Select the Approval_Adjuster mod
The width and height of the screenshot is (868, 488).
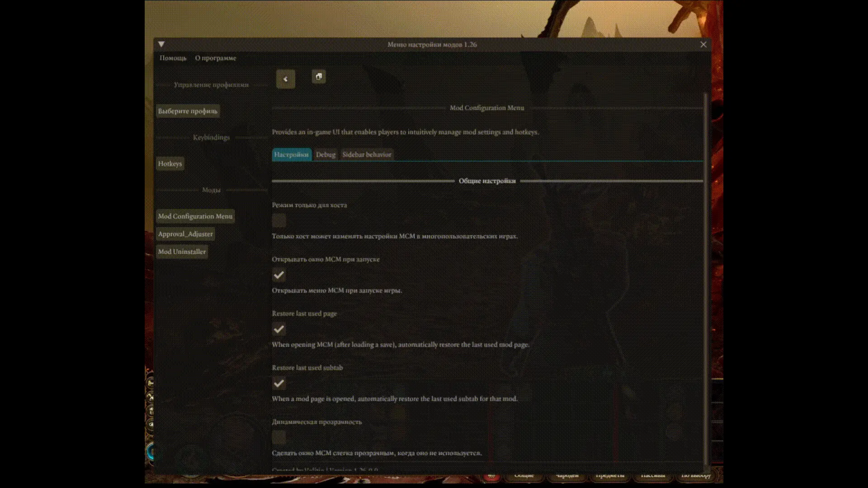[x=185, y=234]
